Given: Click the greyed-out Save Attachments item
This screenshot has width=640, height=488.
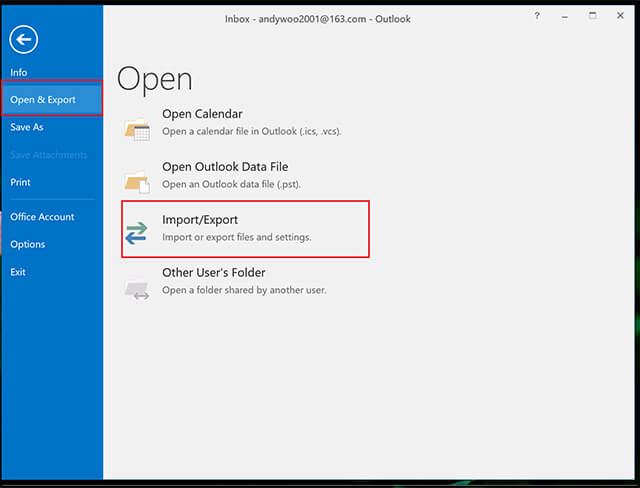Looking at the screenshot, I should [49, 155].
